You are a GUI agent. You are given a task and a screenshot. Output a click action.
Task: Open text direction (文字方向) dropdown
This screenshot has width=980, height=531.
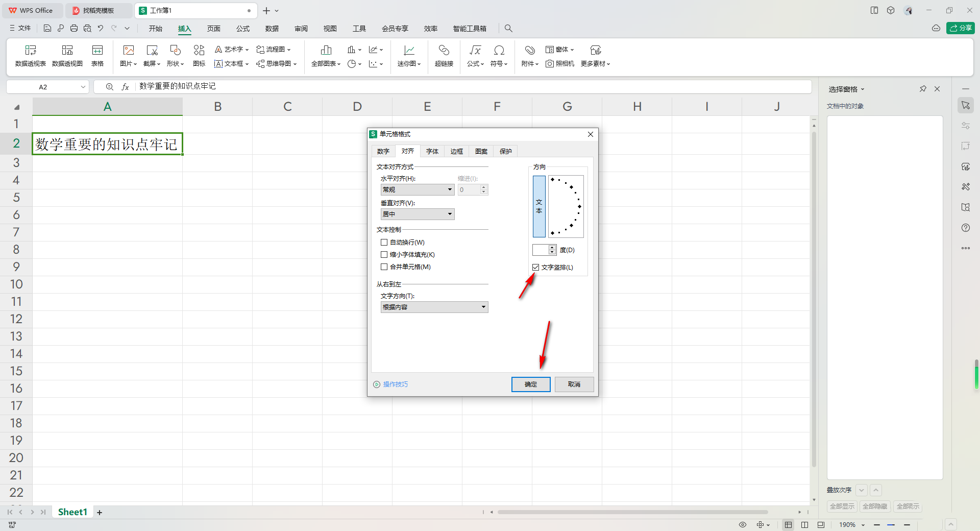click(x=434, y=307)
